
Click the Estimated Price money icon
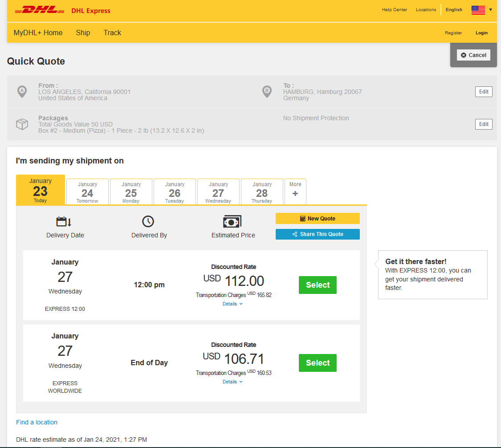[232, 221]
